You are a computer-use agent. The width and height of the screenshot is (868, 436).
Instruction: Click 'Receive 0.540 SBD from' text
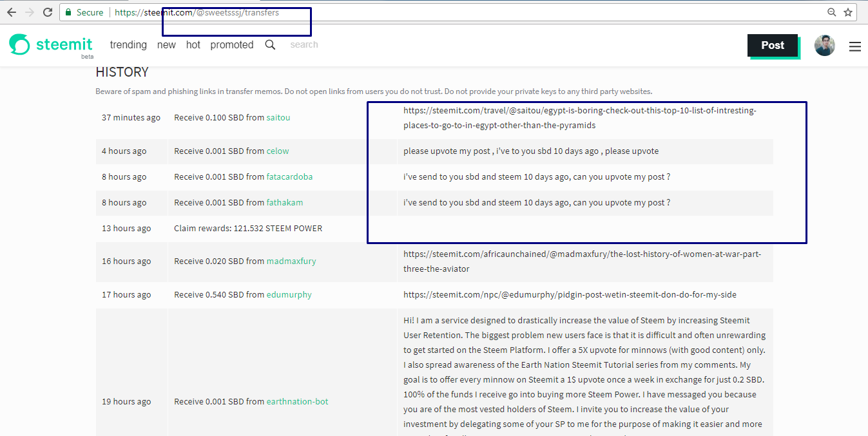[219, 294]
